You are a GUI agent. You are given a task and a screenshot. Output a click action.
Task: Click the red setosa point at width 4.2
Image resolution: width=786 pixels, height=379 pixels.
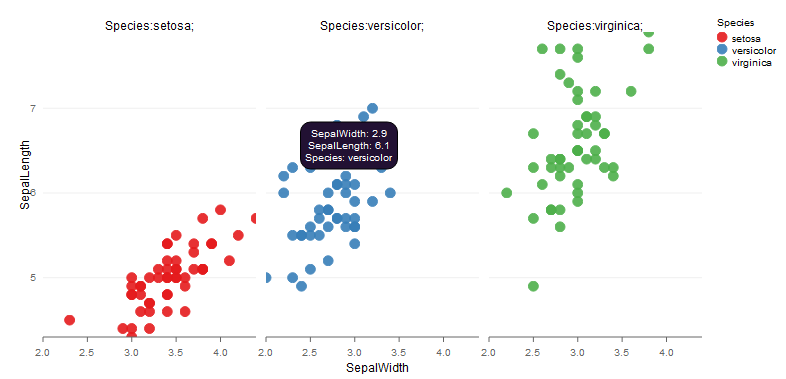pos(238,235)
